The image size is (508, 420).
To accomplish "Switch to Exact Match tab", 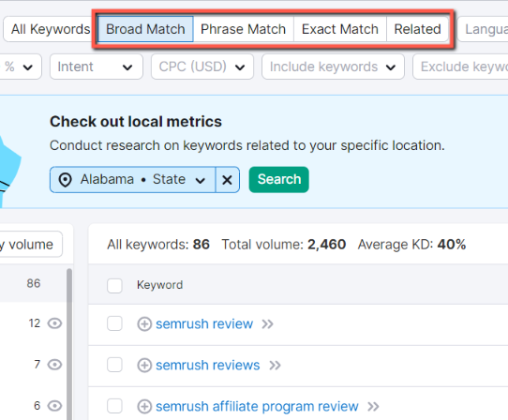I will click(340, 29).
